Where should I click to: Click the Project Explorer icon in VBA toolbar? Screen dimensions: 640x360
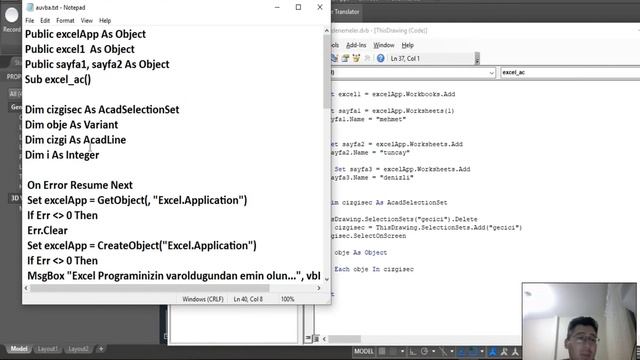pos(334,58)
